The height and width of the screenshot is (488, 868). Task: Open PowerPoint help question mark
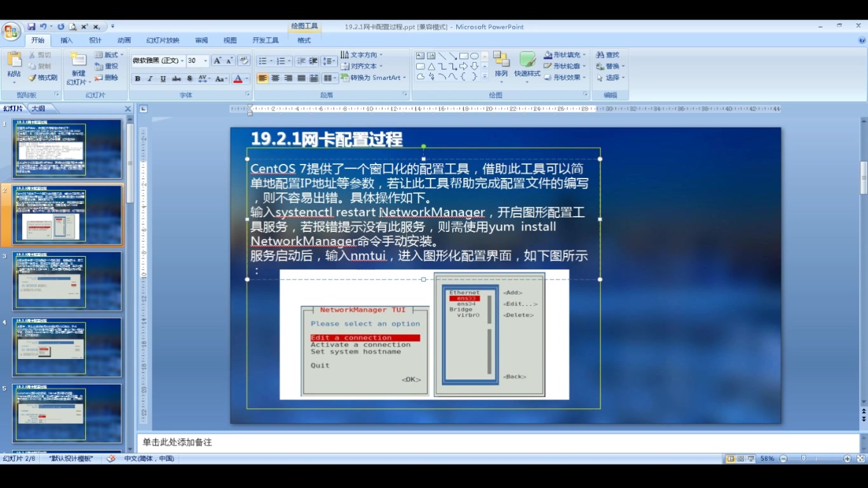click(862, 40)
